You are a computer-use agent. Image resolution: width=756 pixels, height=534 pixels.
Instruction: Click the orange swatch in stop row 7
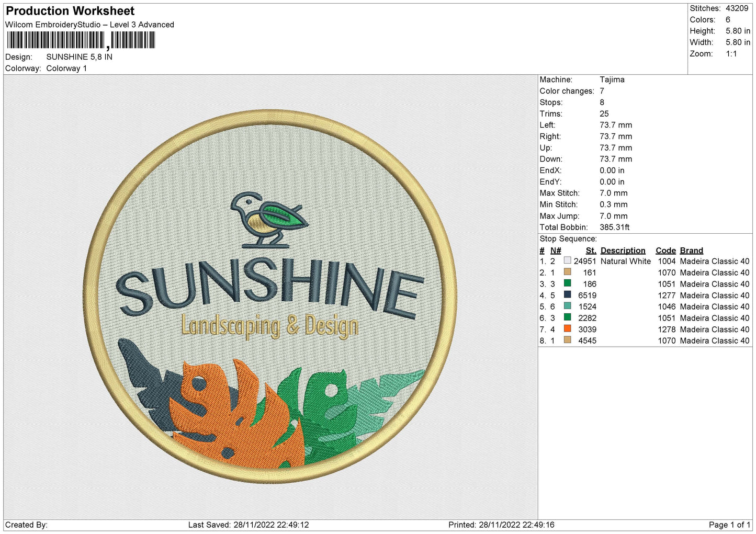click(567, 329)
